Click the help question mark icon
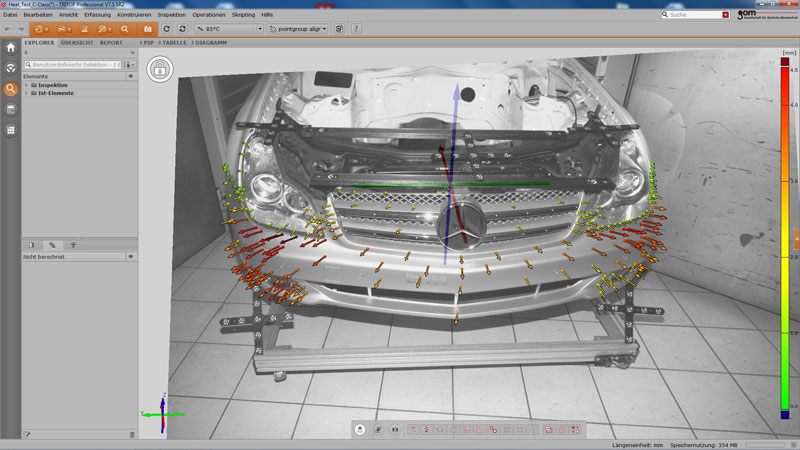The height and width of the screenshot is (450, 800). pos(358,29)
